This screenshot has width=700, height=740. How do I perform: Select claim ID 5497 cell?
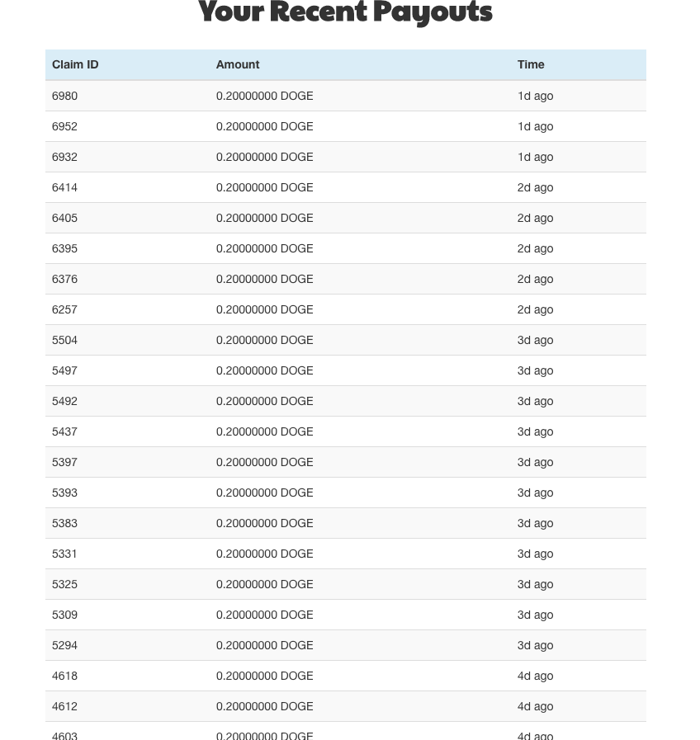click(65, 370)
